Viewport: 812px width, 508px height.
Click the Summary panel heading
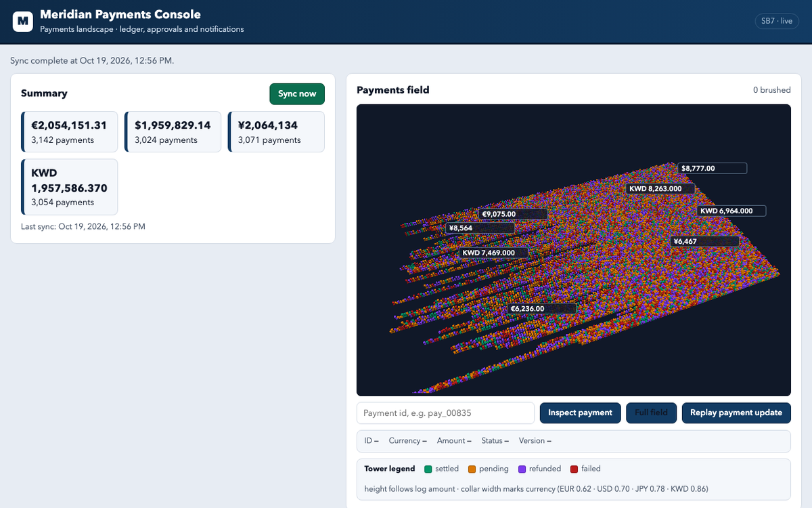[x=44, y=93]
